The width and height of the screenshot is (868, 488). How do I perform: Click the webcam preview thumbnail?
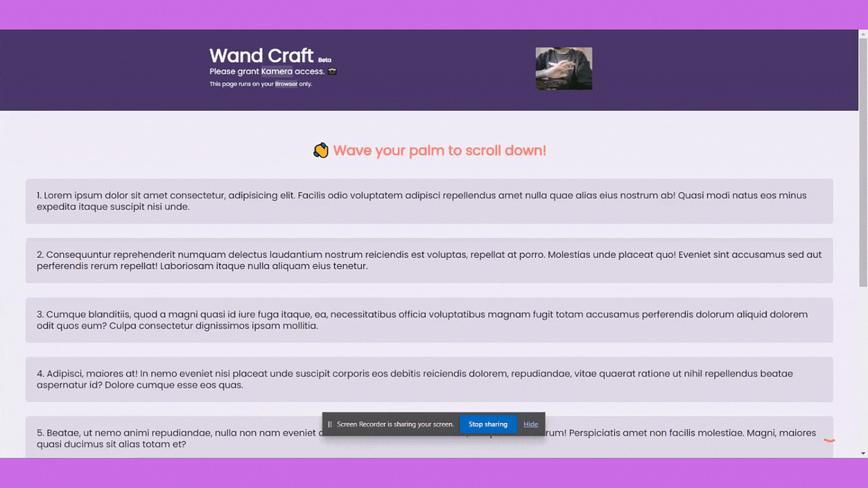(563, 69)
